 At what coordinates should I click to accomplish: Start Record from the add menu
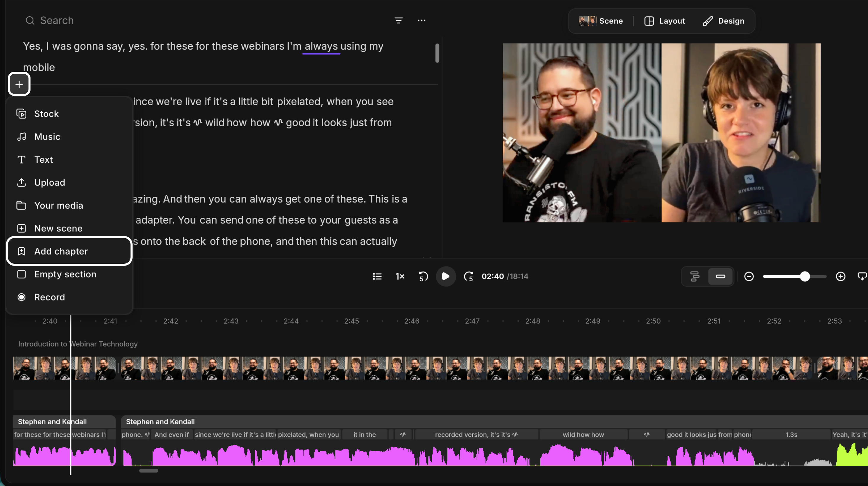(x=69, y=297)
